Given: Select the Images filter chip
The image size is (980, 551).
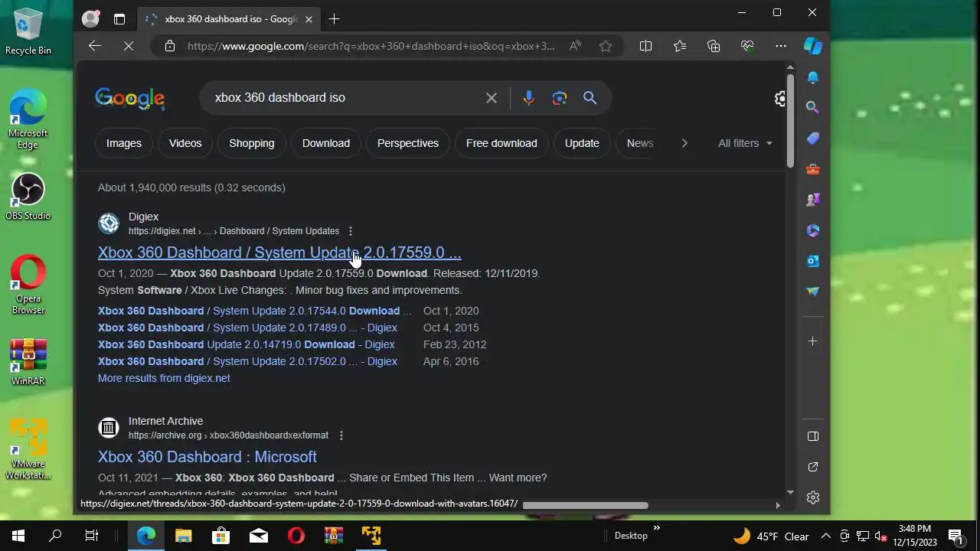Looking at the screenshot, I should 124,143.
